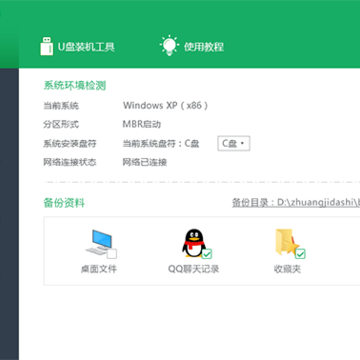Select the favorites folder star icon

pos(287,242)
